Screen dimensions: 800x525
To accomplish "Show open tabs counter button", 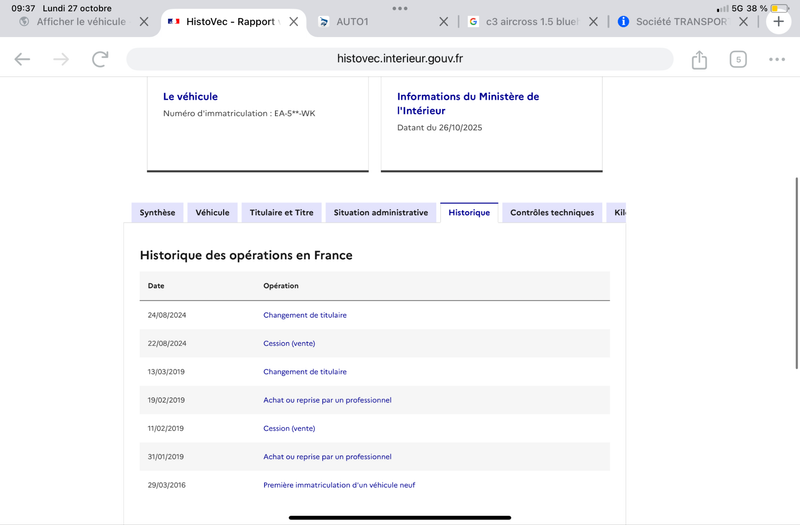I will (738, 60).
